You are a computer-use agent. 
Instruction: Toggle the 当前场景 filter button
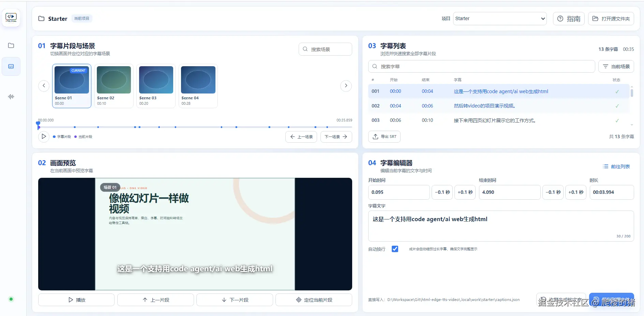(616, 67)
